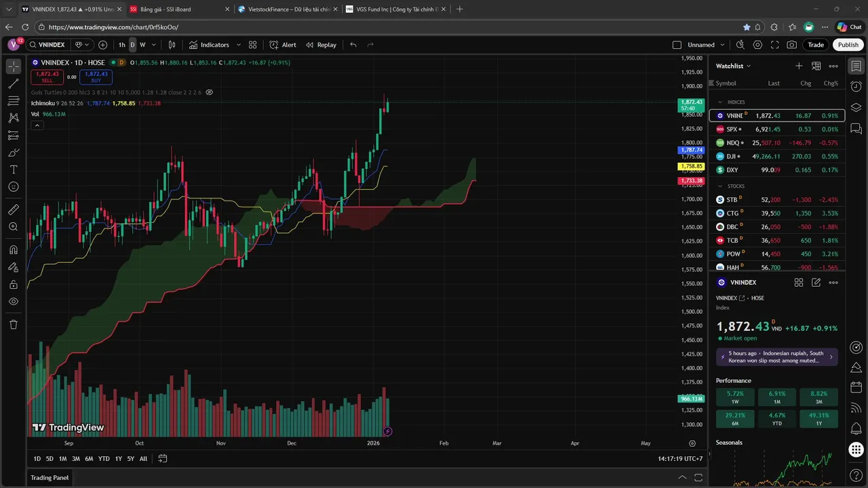
Task: Open the symbol search plan dropdown
Action: tap(81, 45)
